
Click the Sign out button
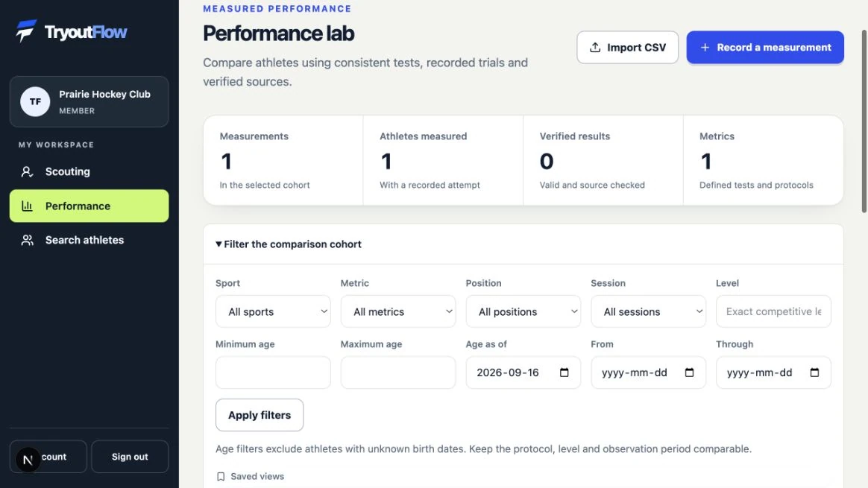pos(130,457)
